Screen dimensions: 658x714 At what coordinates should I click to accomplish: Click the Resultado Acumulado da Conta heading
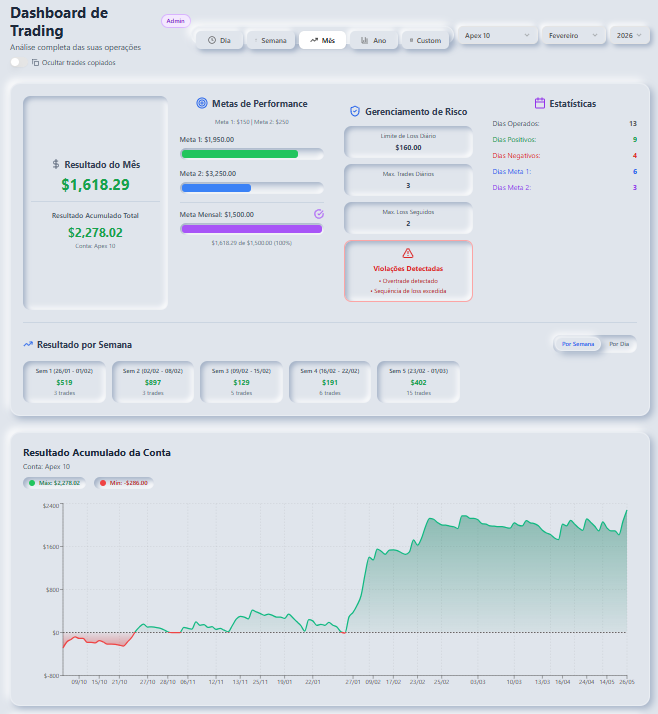tap(97, 453)
